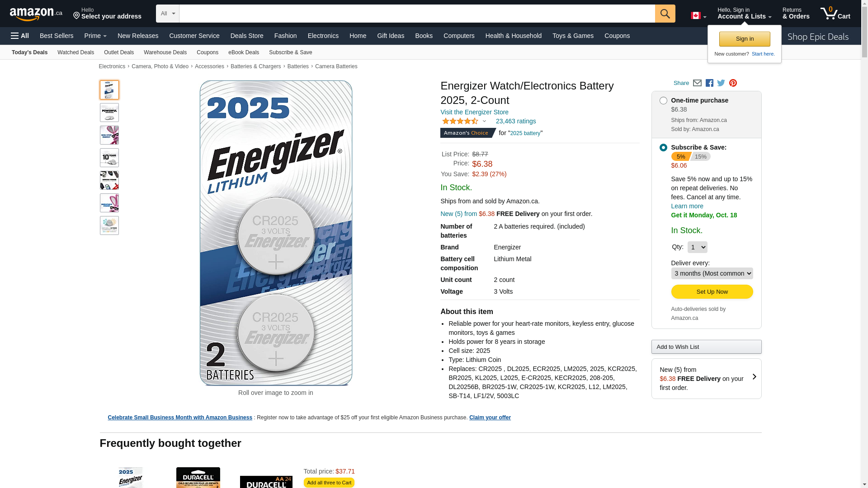Click the search magnifier button
The width and height of the screenshot is (868, 488).
(x=665, y=14)
